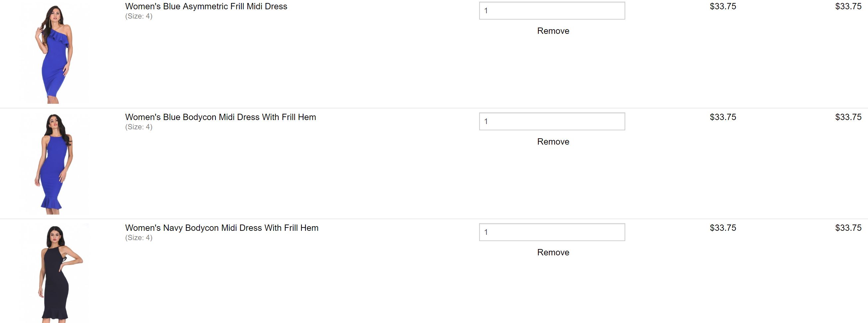Click size label under Navy Bodycon Midi Dress
Image resolution: width=868 pixels, height=323 pixels.
coord(139,237)
